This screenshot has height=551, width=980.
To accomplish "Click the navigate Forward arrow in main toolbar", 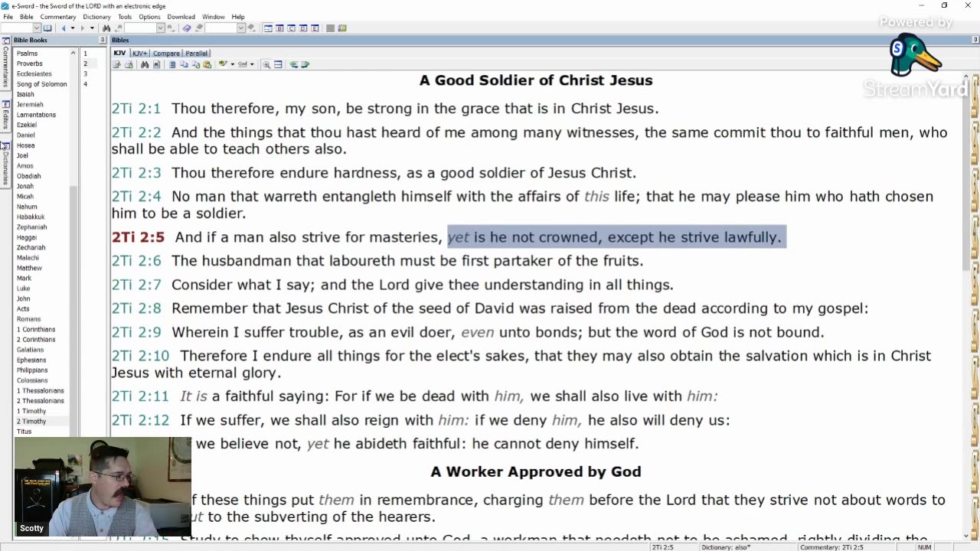I will 82,28.
